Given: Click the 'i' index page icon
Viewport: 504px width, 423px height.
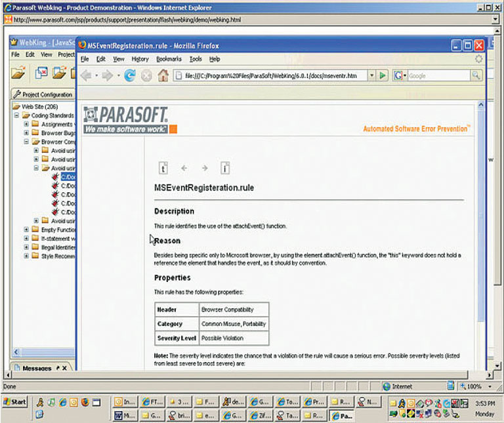Looking at the screenshot, I should [224, 168].
